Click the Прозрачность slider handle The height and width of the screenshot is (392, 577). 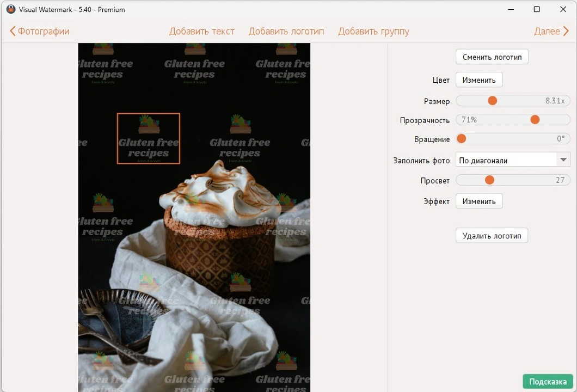pos(535,120)
